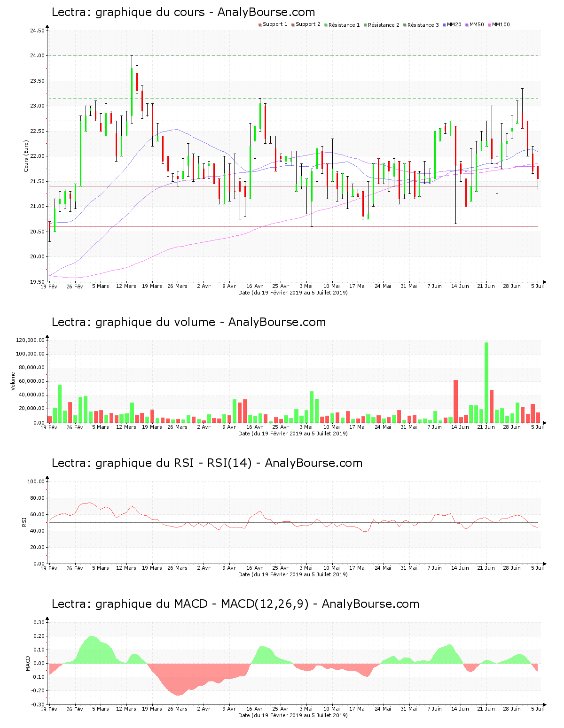Click the Résistance 2 legend marker
The height and width of the screenshot is (728, 564).
tap(366, 25)
